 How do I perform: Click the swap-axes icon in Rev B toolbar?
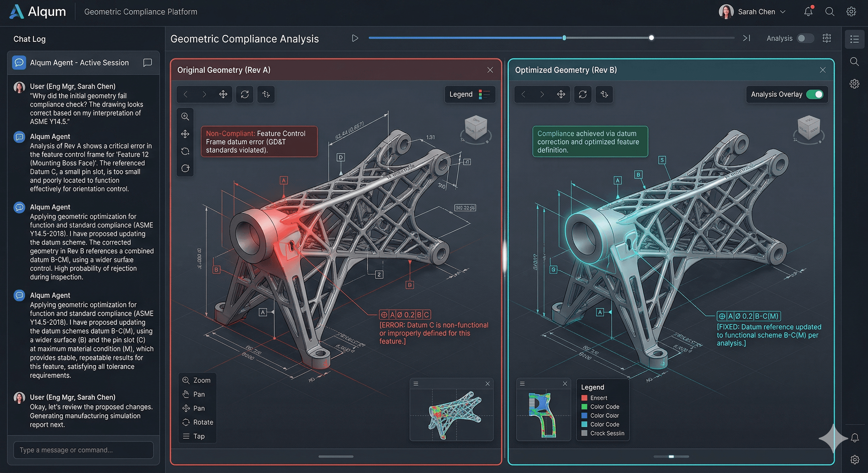(604, 95)
